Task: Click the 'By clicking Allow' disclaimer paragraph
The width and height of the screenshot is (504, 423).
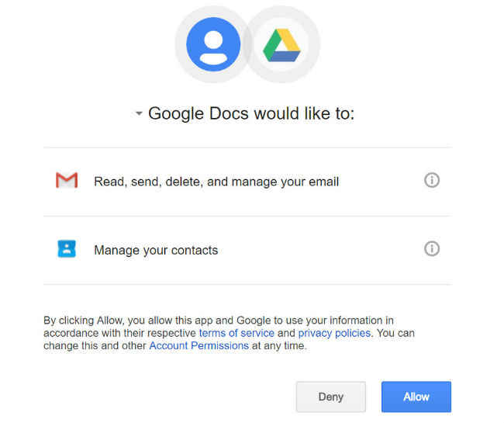Action: click(229, 333)
